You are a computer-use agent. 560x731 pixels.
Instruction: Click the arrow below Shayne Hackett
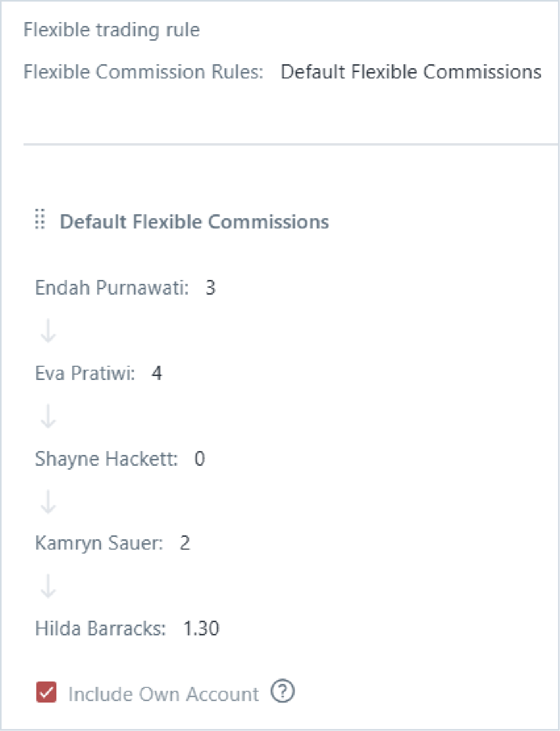click(48, 502)
